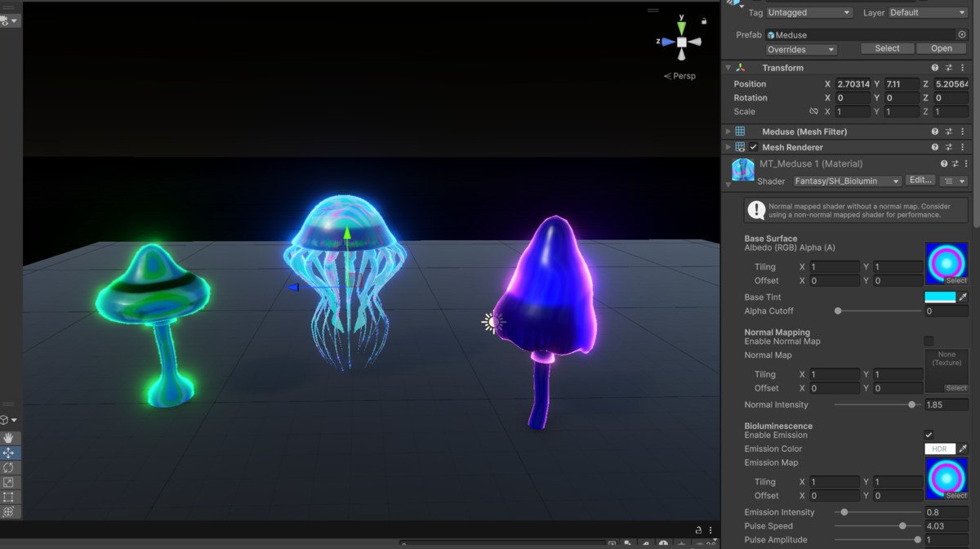This screenshot has width=980, height=549.
Task: Open the Mesh Renderer kebab menu
Action: tap(963, 147)
